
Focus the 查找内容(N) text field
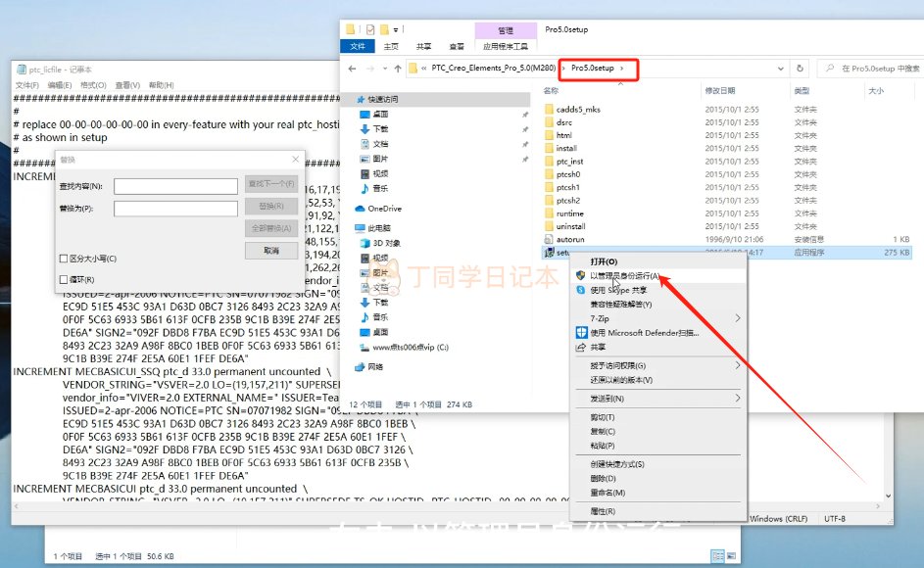click(x=175, y=186)
